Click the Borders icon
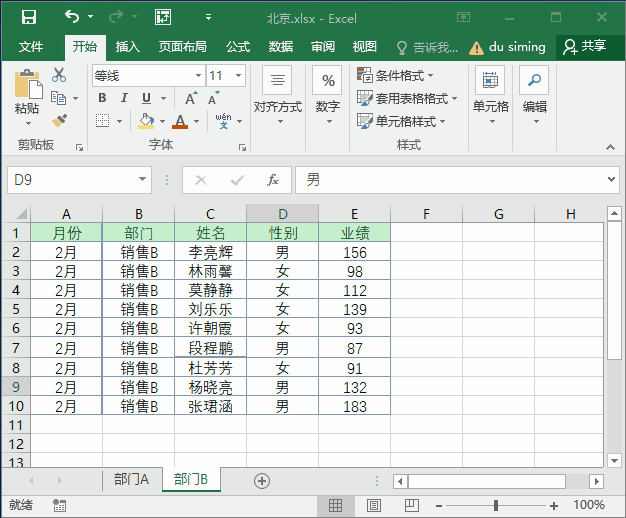Image resolution: width=626 pixels, height=518 pixels. click(103, 121)
